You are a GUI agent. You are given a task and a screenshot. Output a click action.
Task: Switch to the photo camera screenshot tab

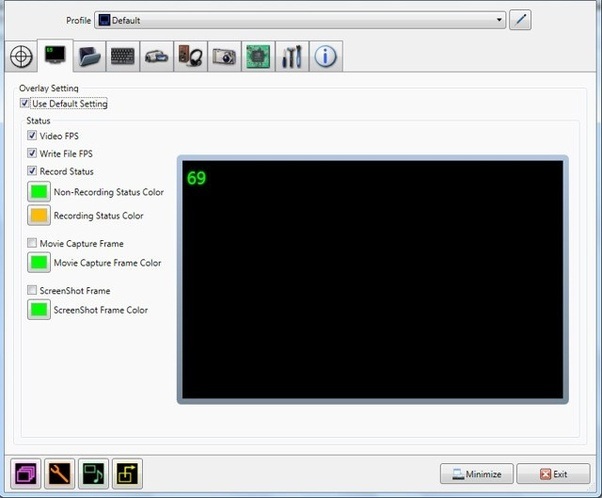click(x=224, y=57)
